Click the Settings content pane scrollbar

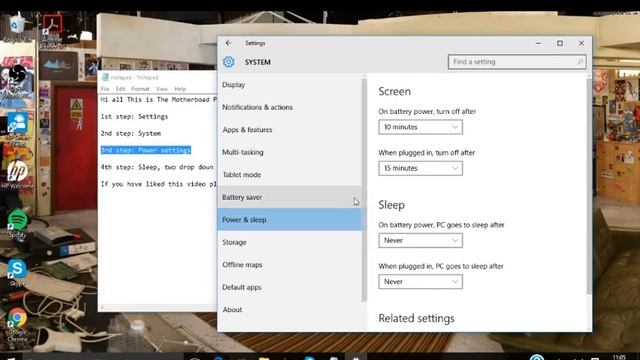(x=589, y=186)
